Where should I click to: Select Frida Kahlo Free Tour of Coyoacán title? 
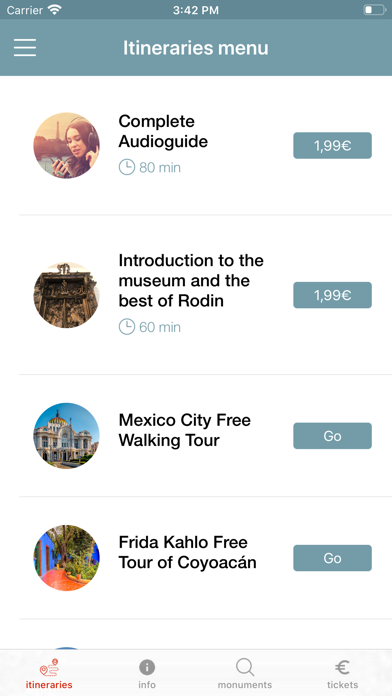[x=187, y=552]
